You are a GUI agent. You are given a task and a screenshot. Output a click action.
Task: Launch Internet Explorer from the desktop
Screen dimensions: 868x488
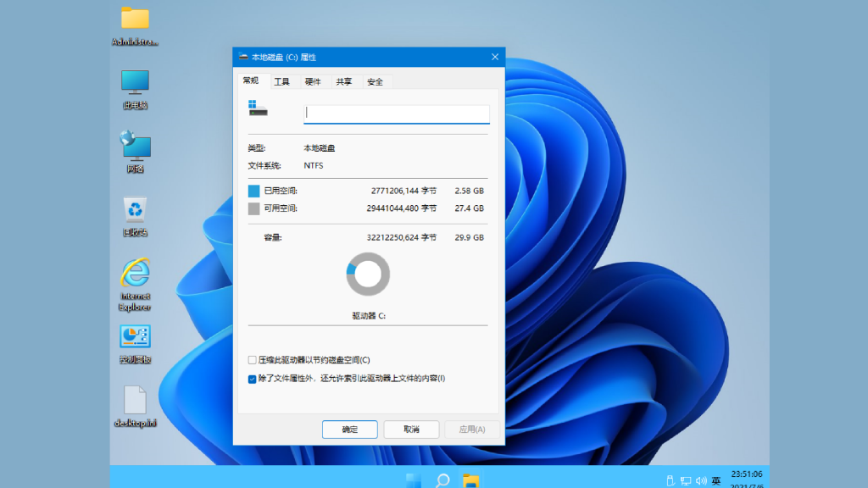(x=135, y=285)
